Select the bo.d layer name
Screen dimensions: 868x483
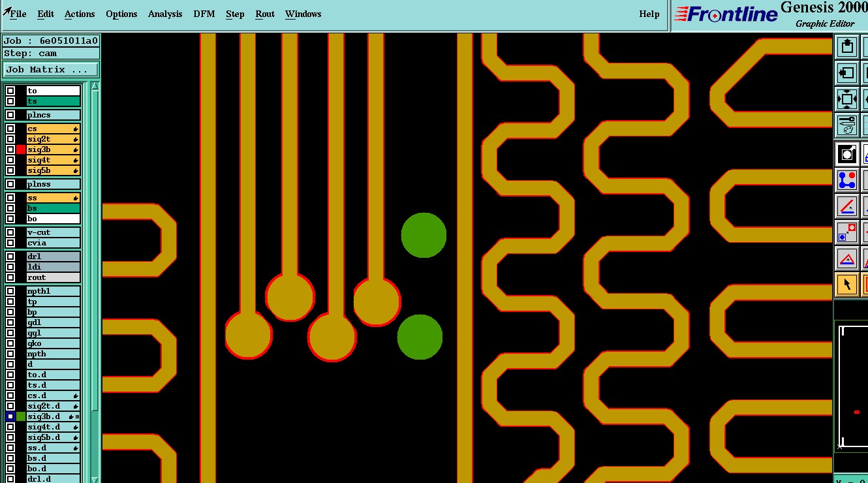pyautogui.click(x=54, y=469)
